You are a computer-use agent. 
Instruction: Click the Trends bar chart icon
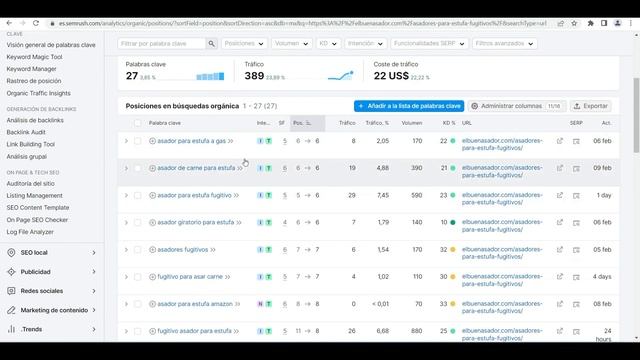click(11, 329)
